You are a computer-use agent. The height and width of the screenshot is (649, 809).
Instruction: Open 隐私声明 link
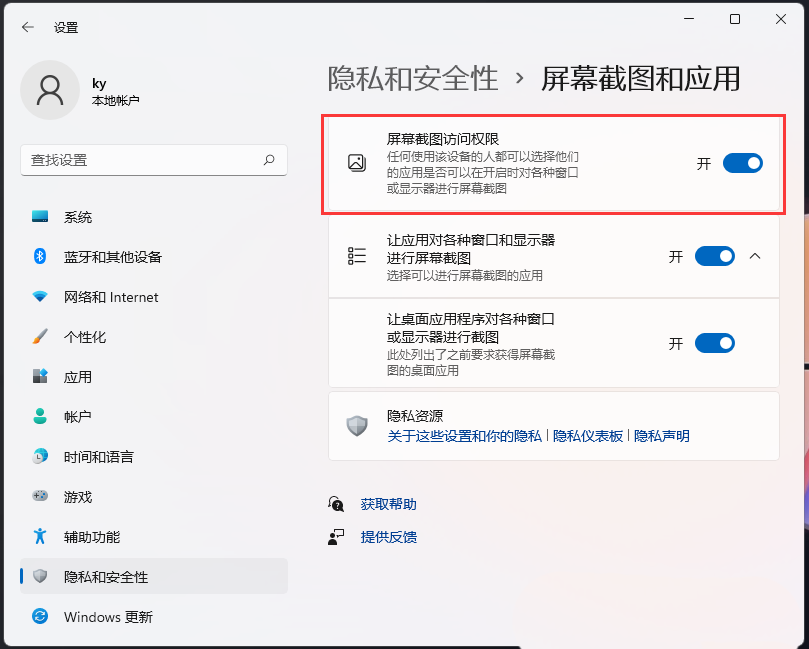661,436
